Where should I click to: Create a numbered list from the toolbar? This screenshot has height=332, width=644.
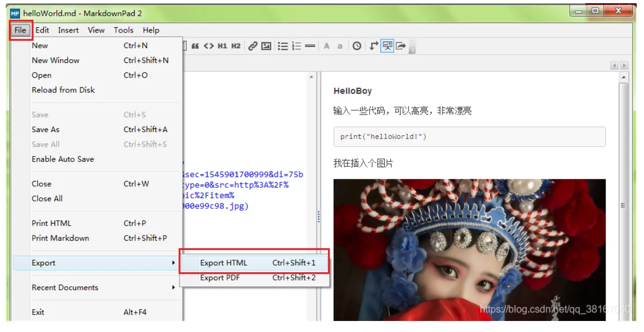(x=297, y=46)
